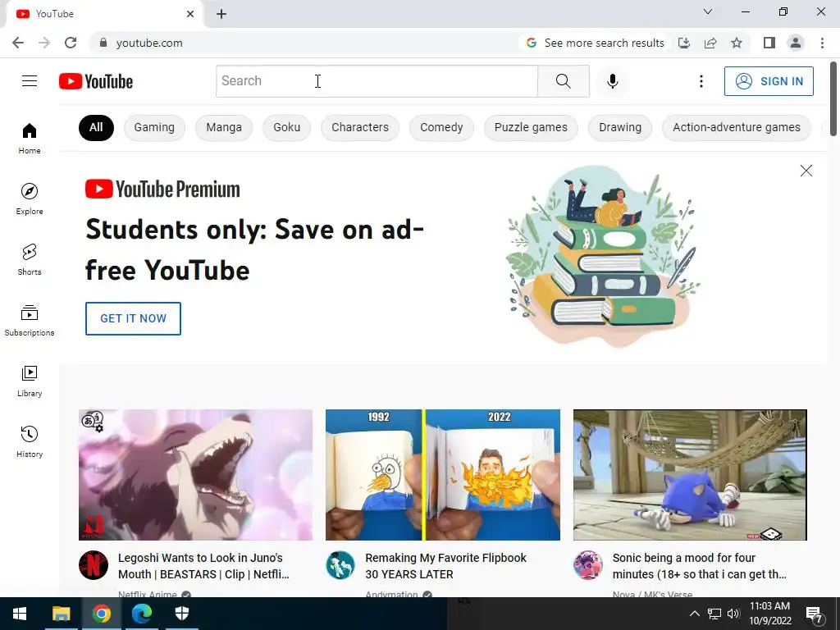Screen dimensions: 840x630
Task: Click the YouTube logo
Action: (x=96, y=81)
